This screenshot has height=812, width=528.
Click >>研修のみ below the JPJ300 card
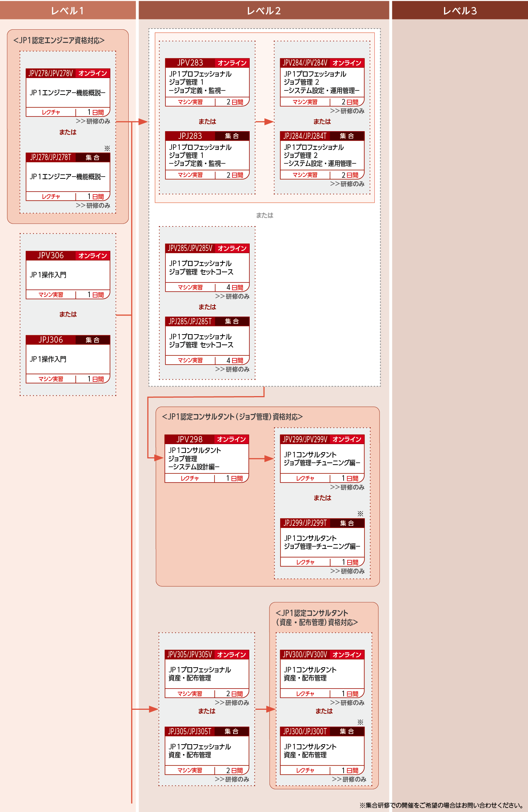click(x=349, y=779)
